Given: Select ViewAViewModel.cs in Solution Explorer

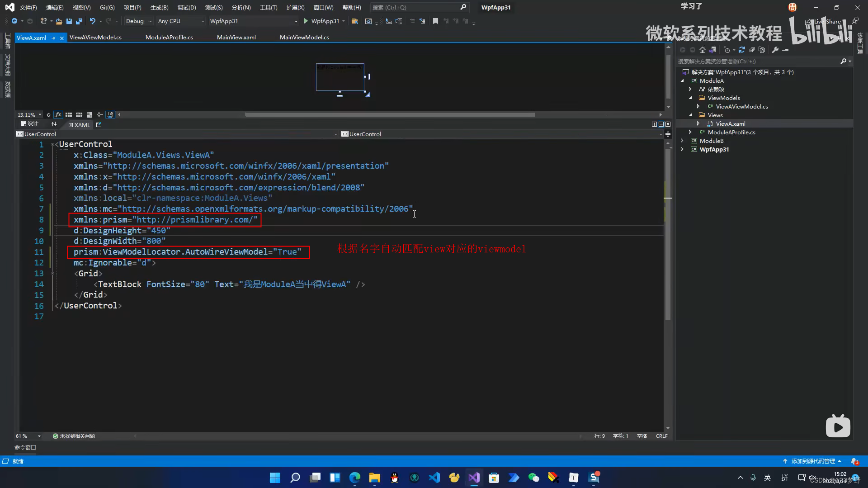Looking at the screenshot, I should click(x=741, y=107).
